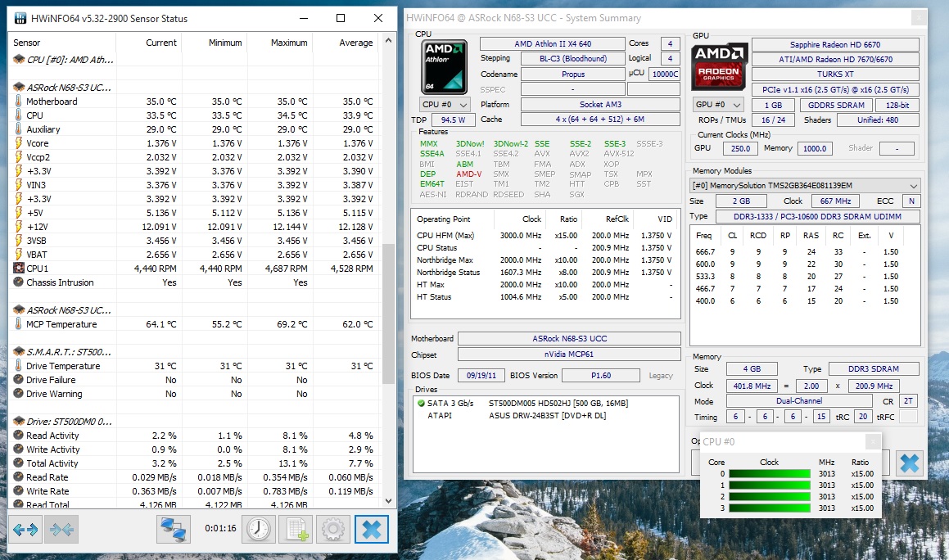Click the +12V voltage icon
The image size is (949, 560).
pyautogui.click(x=18, y=227)
